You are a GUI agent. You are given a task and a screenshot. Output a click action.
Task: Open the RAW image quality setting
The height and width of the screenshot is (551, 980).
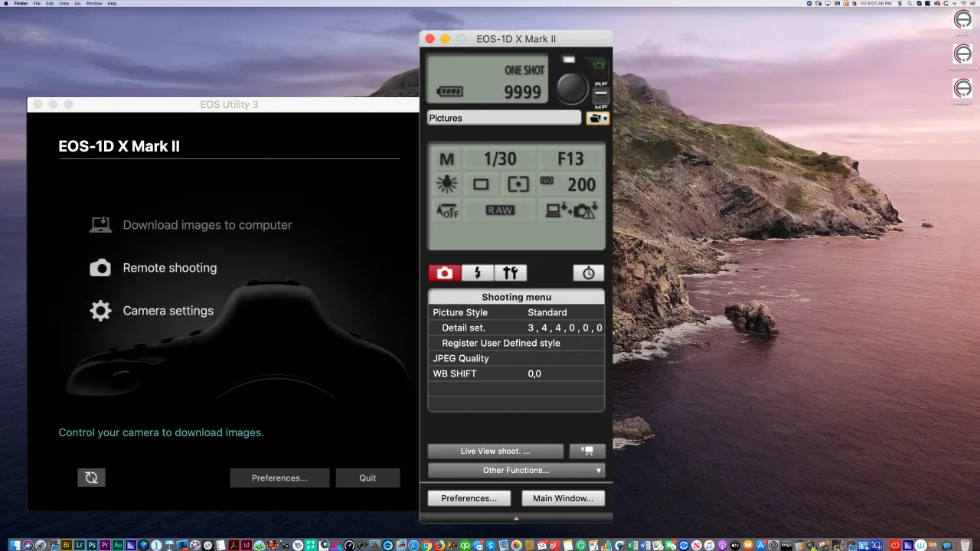[x=500, y=210]
